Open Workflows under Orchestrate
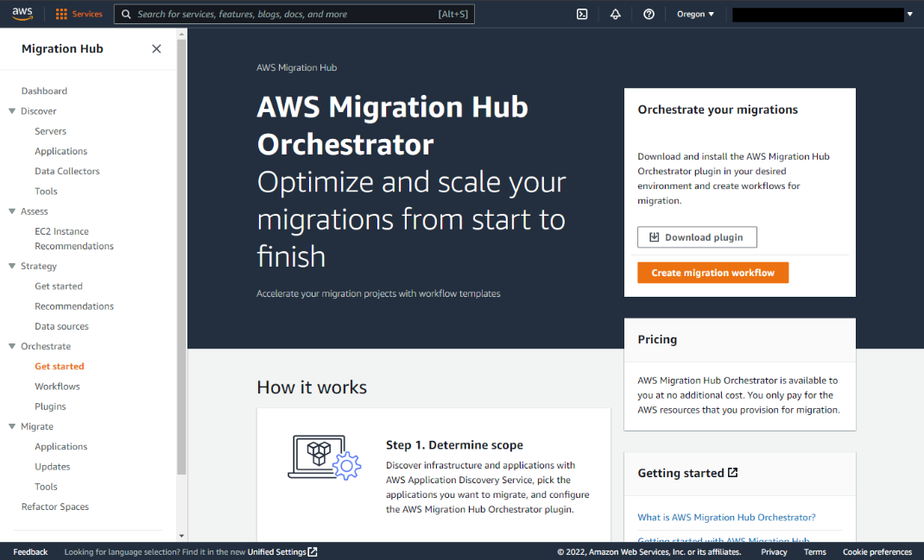 click(57, 387)
